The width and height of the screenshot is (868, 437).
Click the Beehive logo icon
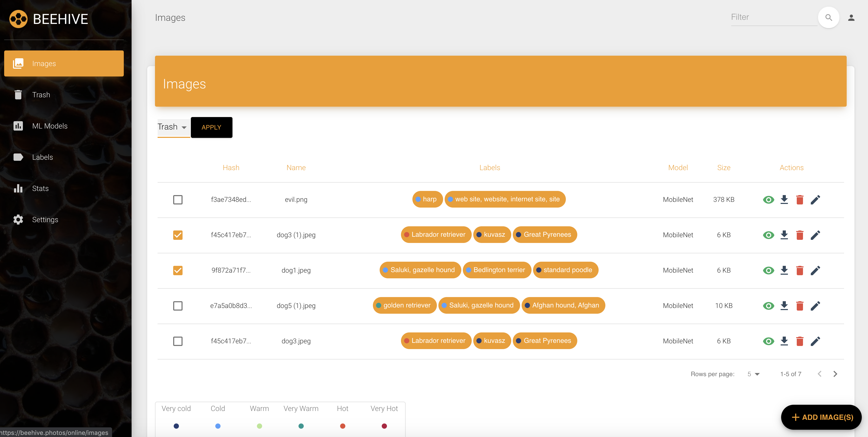pos(18,19)
